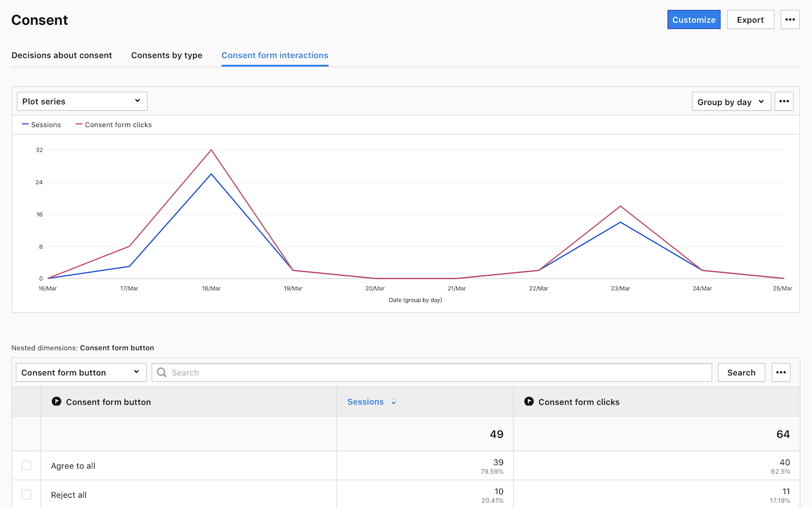Open the Consent form button dimension dropdown
The width and height of the screenshot is (812, 508).
[x=81, y=373]
